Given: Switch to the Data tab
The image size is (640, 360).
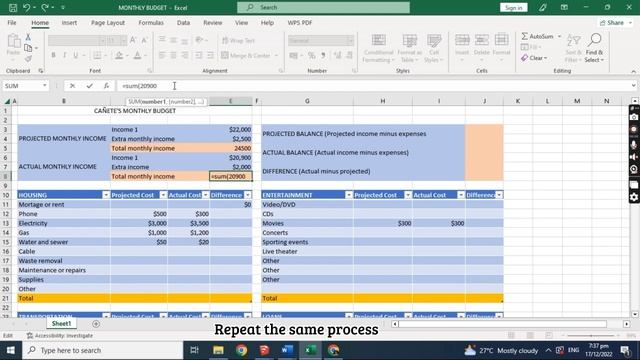Looking at the screenshot, I should (x=183, y=23).
